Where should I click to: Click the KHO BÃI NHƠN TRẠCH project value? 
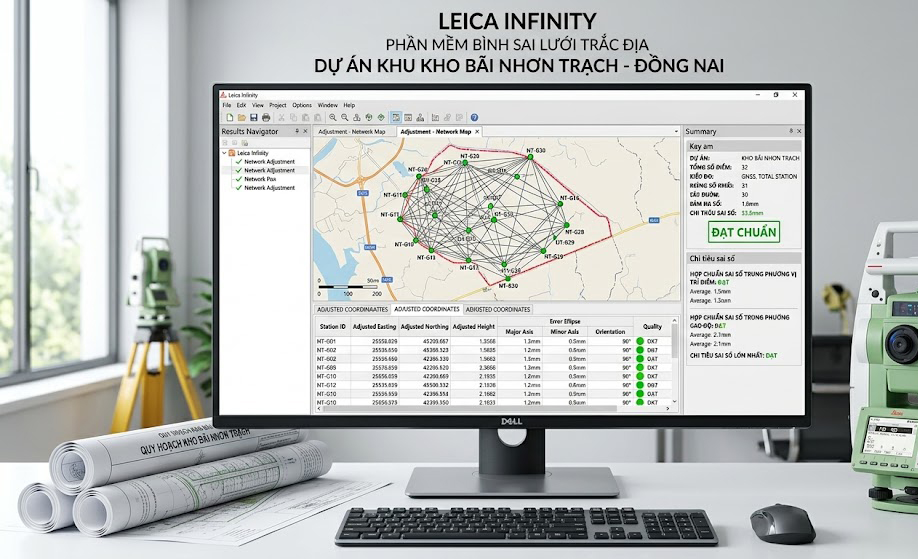pyautogui.click(x=770, y=158)
